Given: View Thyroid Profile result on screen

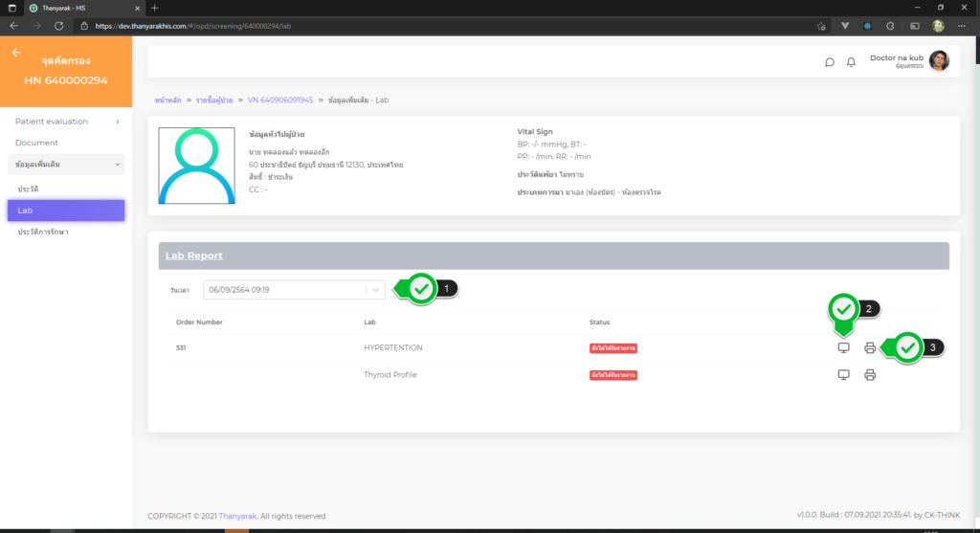Looking at the screenshot, I should click(x=843, y=375).
